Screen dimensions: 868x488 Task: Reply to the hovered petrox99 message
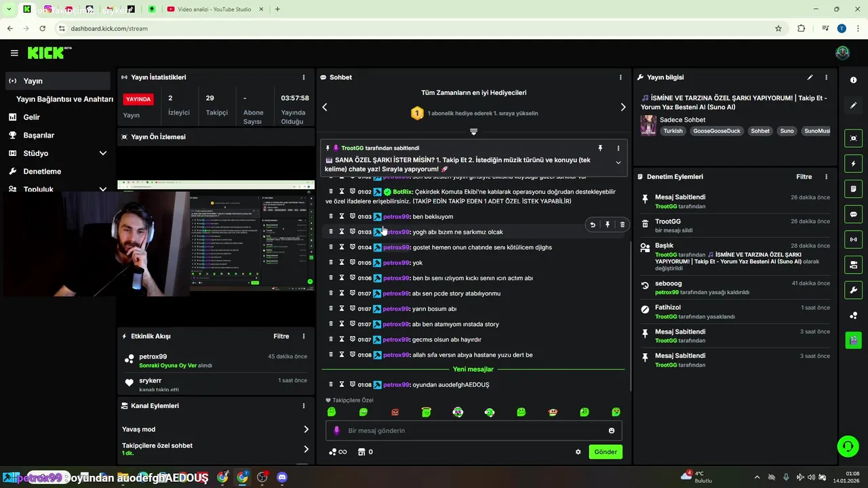(x=593, y=224)
